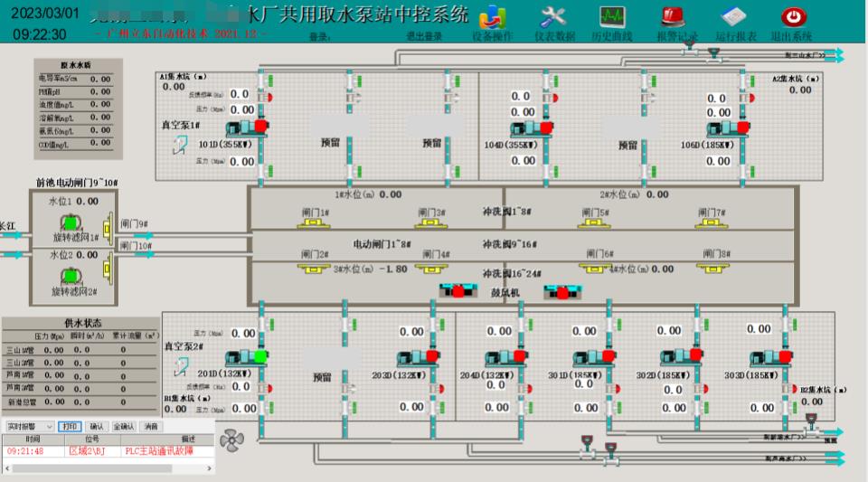Click gate 闸门5# yellow icon

[595, 223]
